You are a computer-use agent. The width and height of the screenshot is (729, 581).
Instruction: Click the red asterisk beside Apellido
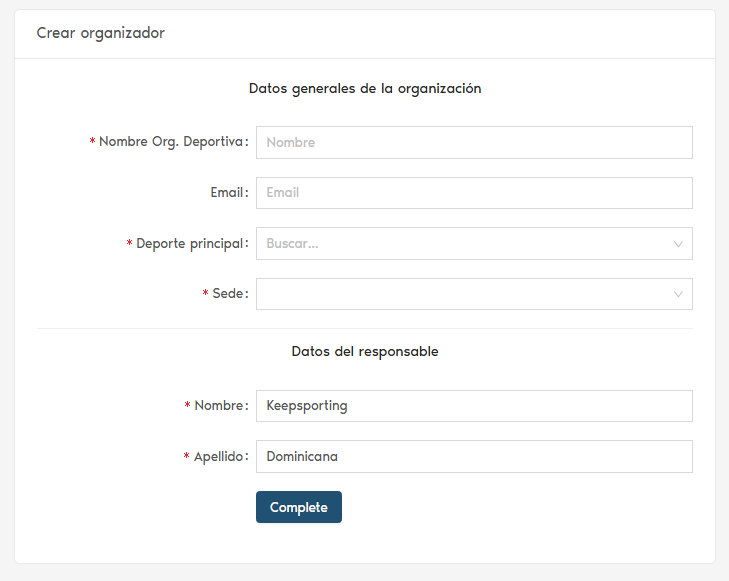(x=186, y=457)
